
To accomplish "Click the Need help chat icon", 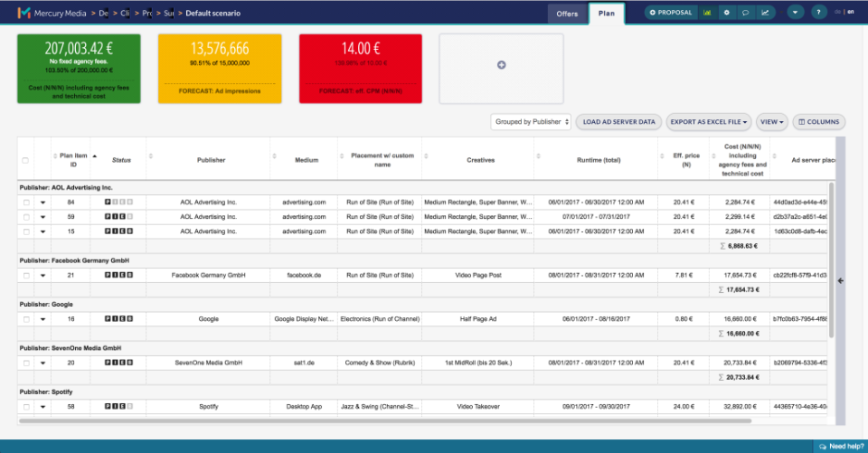I will [x=823, y=447].
